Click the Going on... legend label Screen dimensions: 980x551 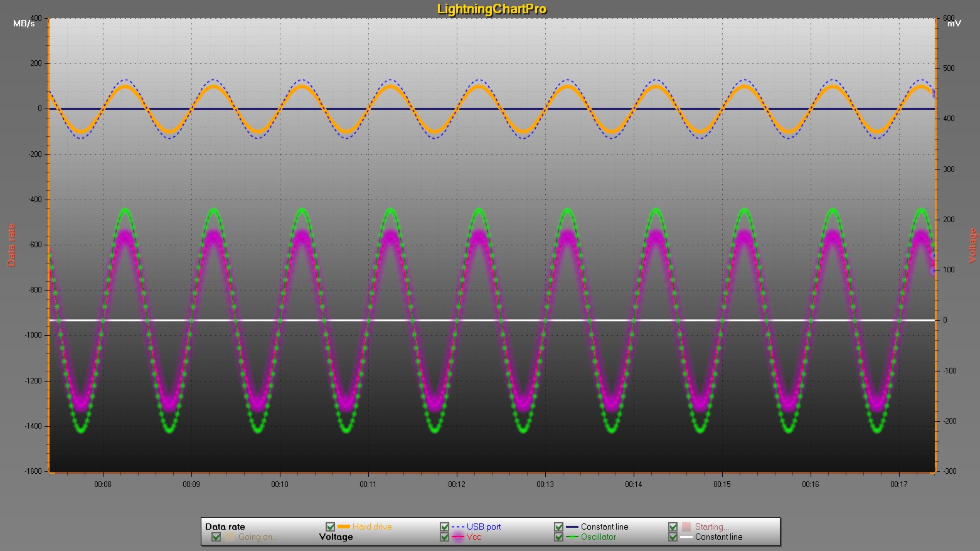click(258, 537)
